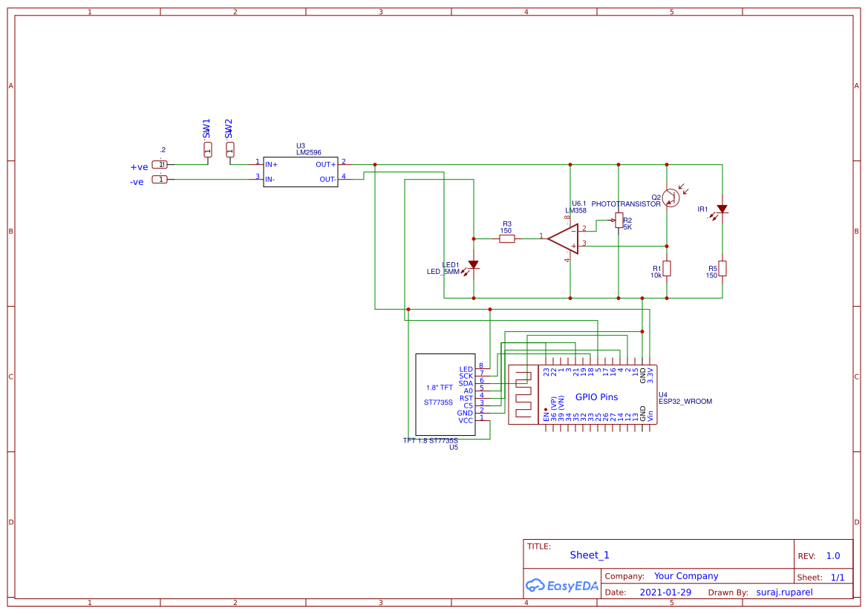Image resolution: width=868 pixels, height=614 pixels.
Task: Select the GPIO Pins label on U4
Action: 595,397
